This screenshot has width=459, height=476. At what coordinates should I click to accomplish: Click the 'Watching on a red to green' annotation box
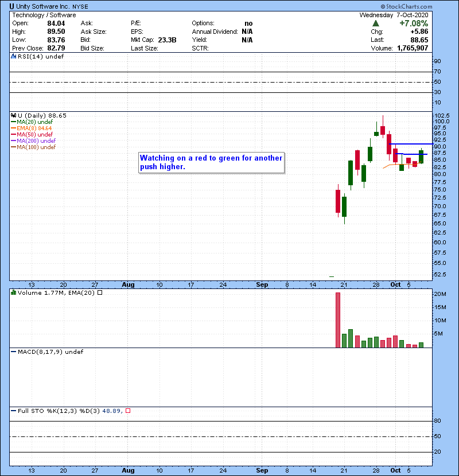point(211,163)
